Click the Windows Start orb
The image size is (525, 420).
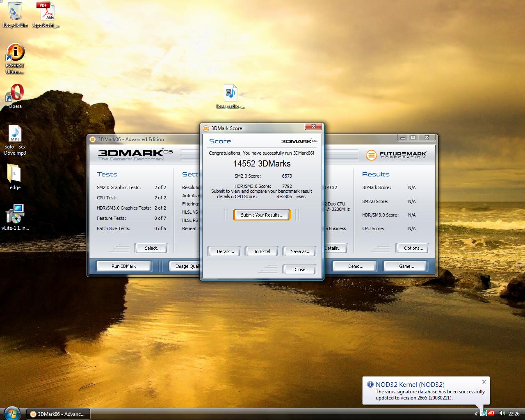coord(11,413)
